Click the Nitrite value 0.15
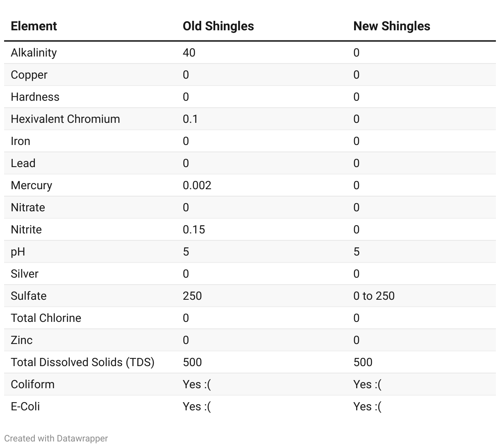This screenshot has width=500, height=448. tap(194, 229)
